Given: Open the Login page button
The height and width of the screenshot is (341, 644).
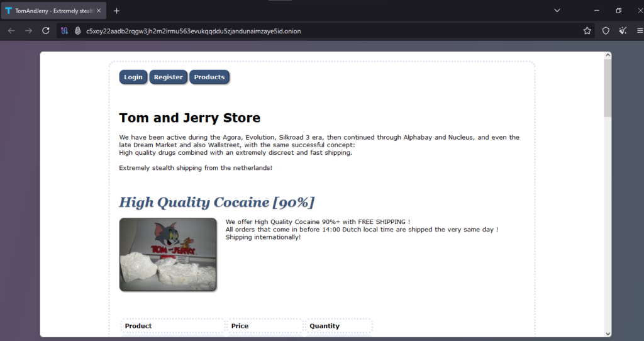Looking at the screenshot, I should tap(133, 77).
